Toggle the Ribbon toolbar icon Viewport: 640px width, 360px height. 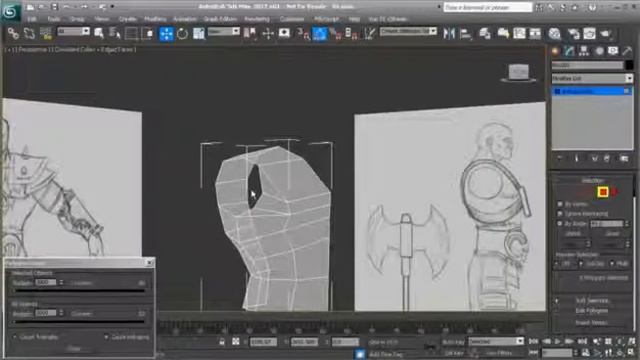click(x=503, y=33)
